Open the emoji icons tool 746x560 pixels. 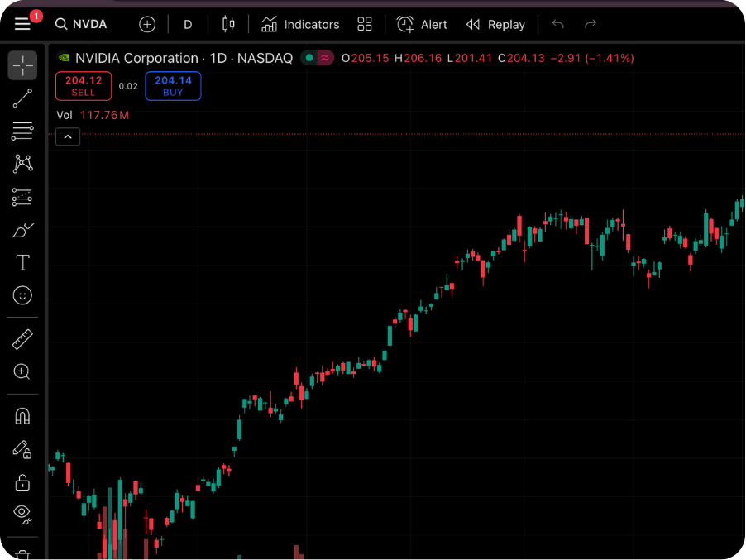(22, 295)
